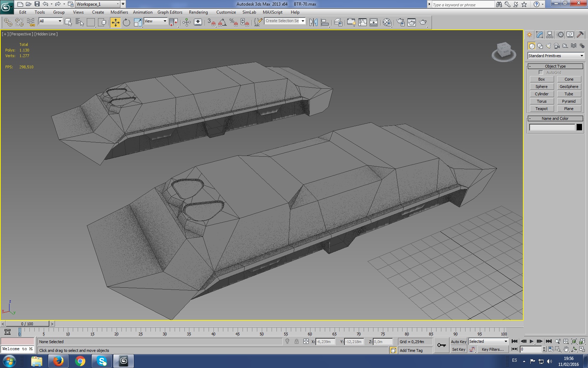The height and width of the screenshot is (368, 588).
Task: Collapse the Object Type rollout
Action: click(x=555, y=66)
